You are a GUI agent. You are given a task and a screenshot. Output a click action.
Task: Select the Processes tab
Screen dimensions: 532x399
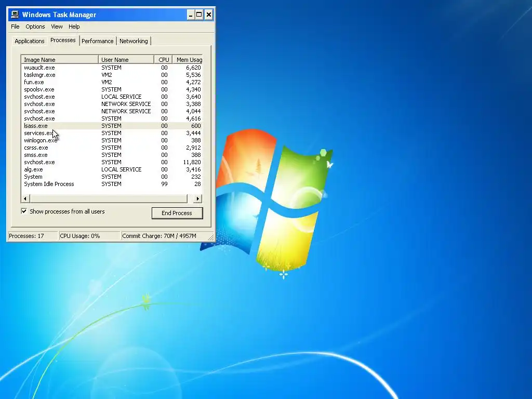click(63, 40)
